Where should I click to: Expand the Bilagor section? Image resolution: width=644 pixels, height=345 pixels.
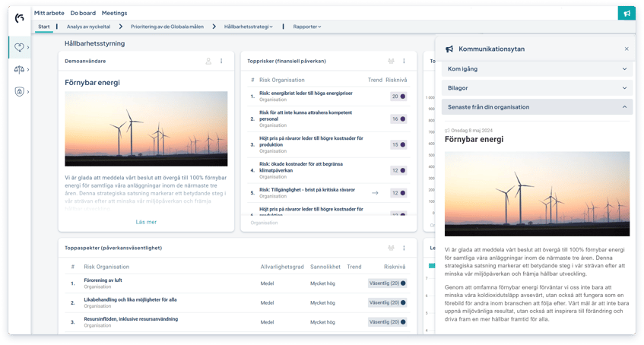(x=537, y=88)
